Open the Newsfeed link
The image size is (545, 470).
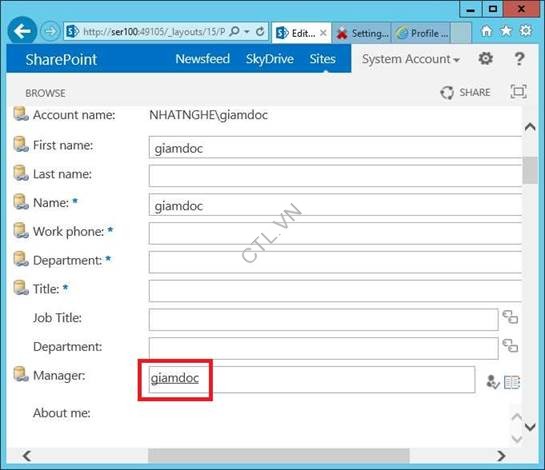[203, 59]
